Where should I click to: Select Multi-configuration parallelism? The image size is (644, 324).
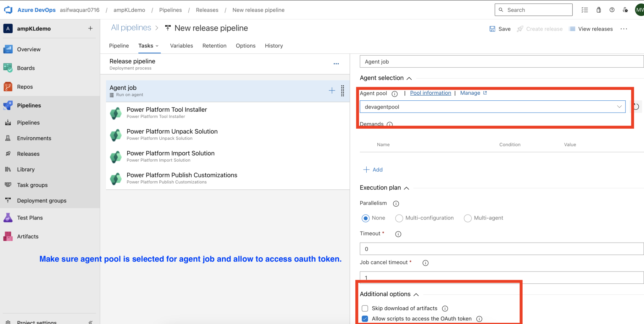399,218
